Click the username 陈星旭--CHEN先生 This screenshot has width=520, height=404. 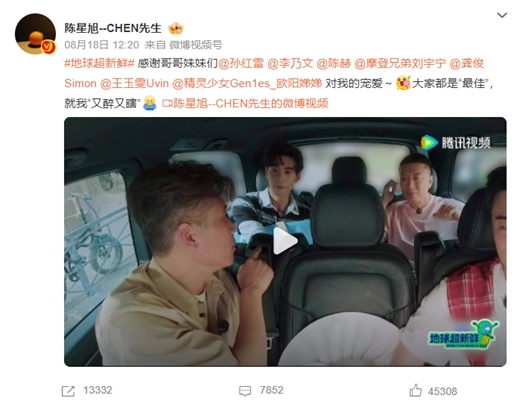[113, 28]
